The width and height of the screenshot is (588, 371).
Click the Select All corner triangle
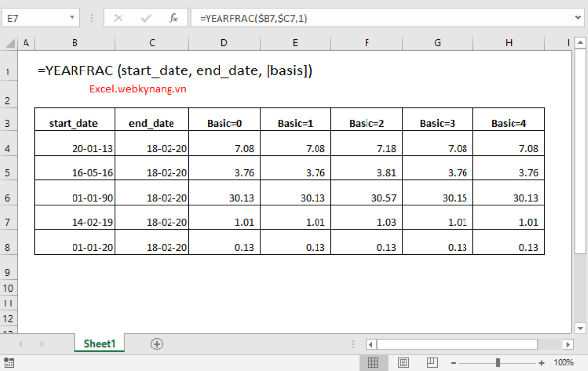9,43
